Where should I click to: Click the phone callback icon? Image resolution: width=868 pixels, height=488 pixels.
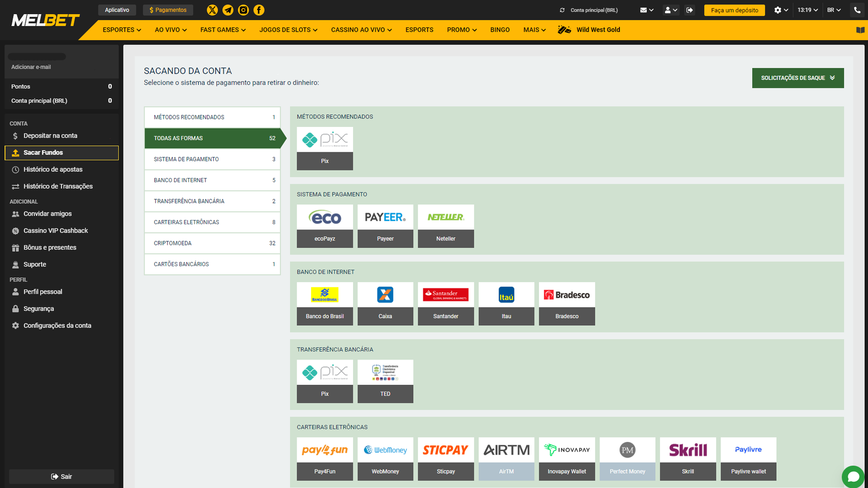pyautogui.click(x=857, y=10)
